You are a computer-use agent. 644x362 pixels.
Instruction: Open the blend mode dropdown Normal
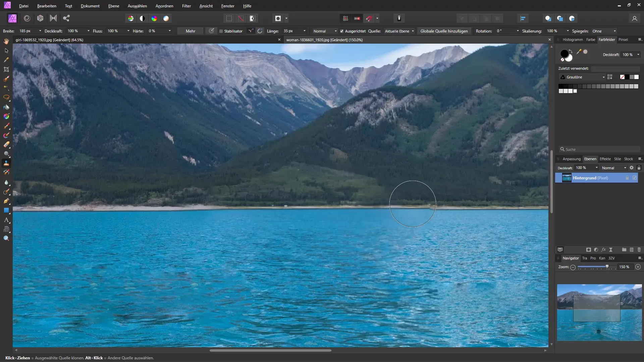[x=614, y=168]
